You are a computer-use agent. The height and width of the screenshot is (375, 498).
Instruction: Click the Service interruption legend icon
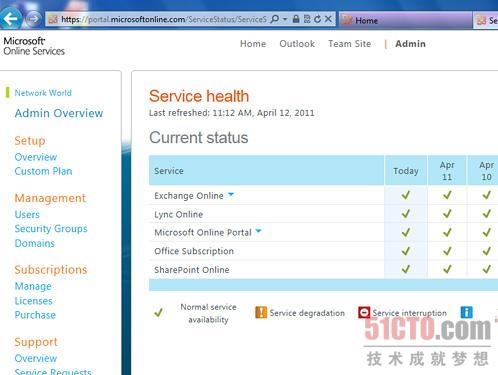point(364,312)
